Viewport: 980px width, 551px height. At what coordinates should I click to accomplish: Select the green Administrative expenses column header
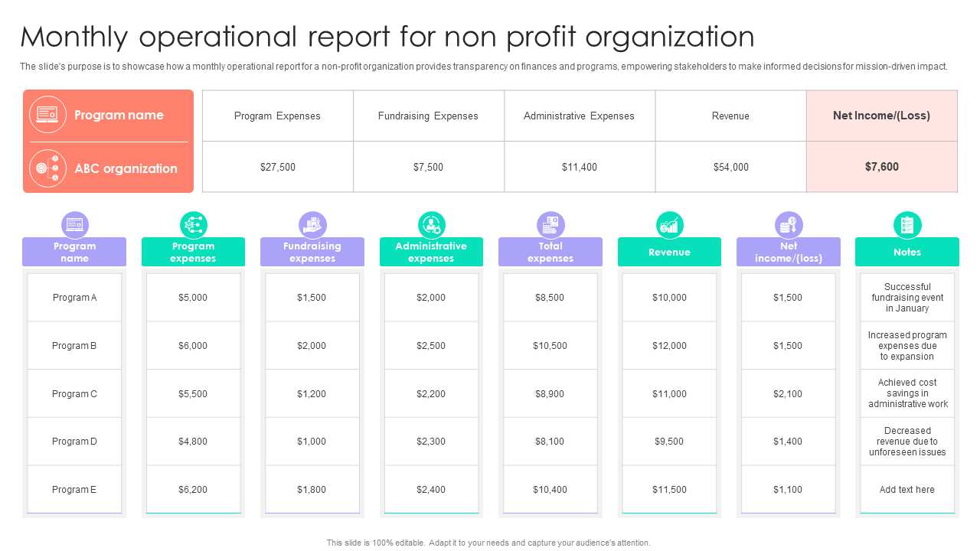click(431, 252)
